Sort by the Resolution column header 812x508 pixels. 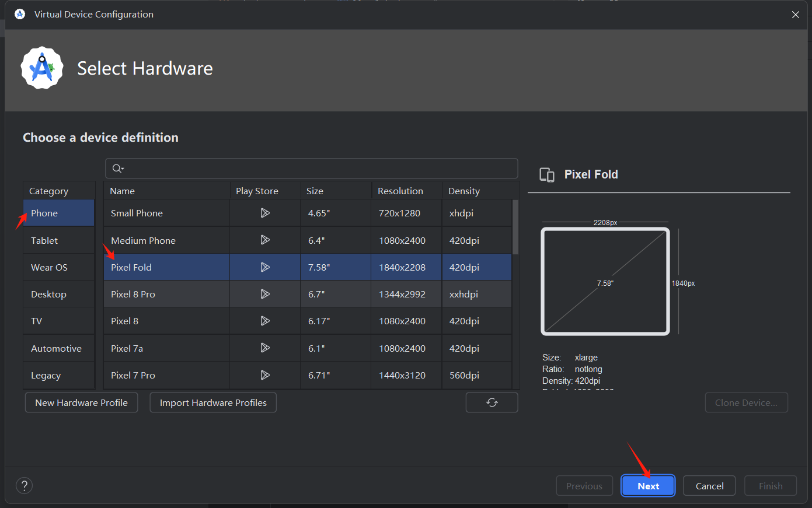(406, 191)
